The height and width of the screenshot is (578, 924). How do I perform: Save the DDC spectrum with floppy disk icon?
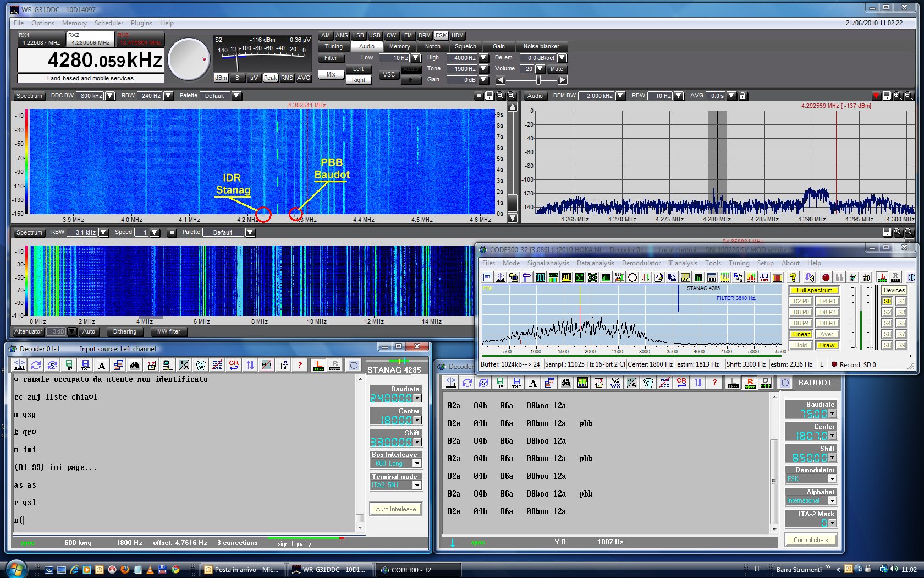[489, 96]
